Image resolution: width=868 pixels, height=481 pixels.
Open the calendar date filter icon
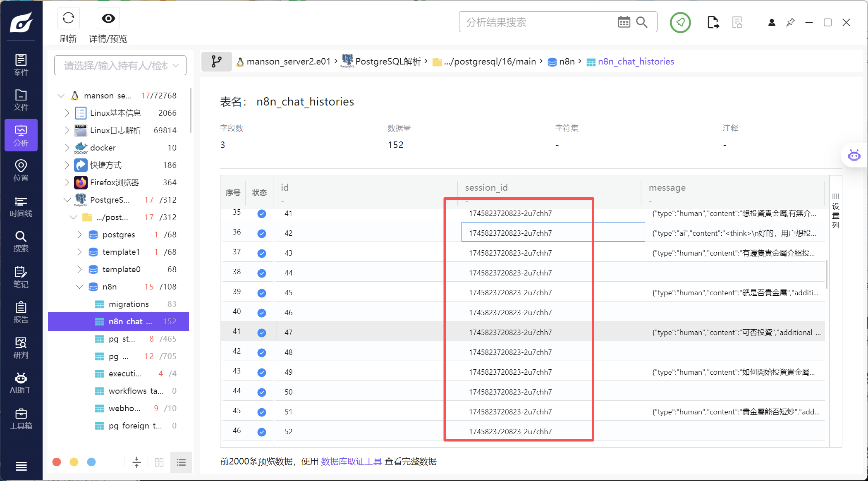pyautogui.click(x=624, y=22)
